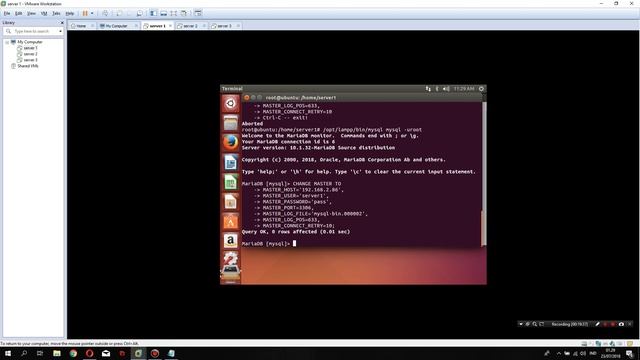Click the Unity mode toolbar icon
Image resolution: width=640 pixels, height=360 pixels.
point(184,13)
